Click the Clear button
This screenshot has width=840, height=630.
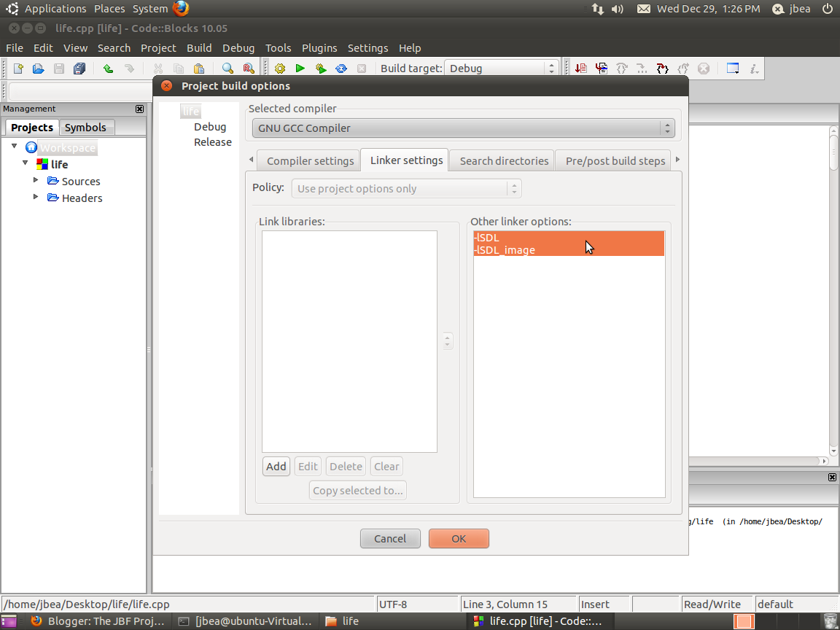pos(386,467)
